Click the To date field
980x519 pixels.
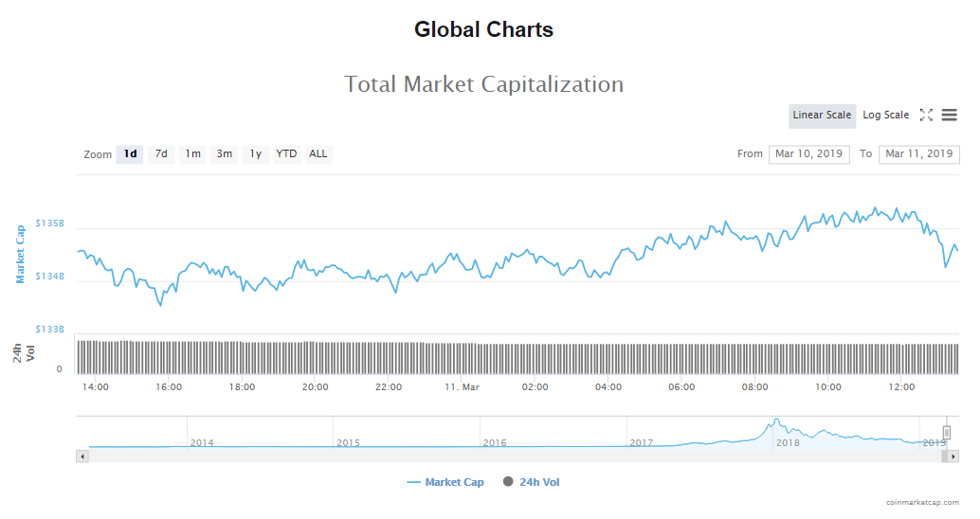[x=918, y=154]
